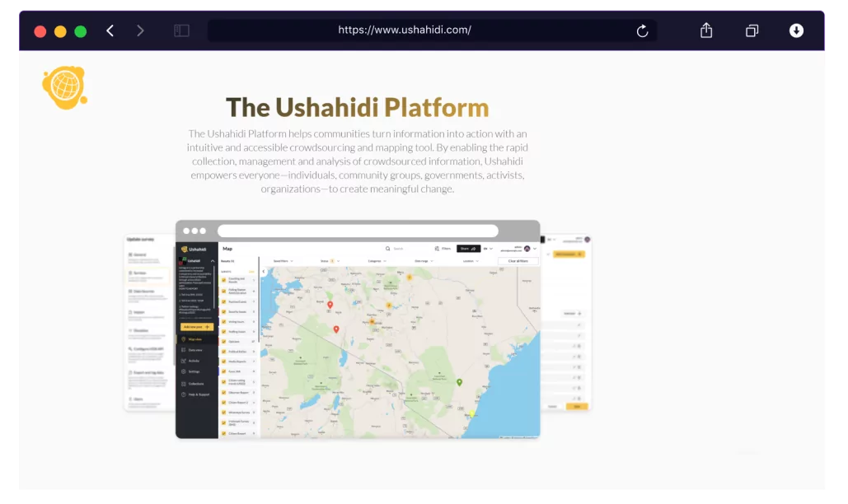Toggle the Polling Station Administration checkbox
Image resolution: width=848 pixels, height=504 pixels.
click(x=224, y=292)
